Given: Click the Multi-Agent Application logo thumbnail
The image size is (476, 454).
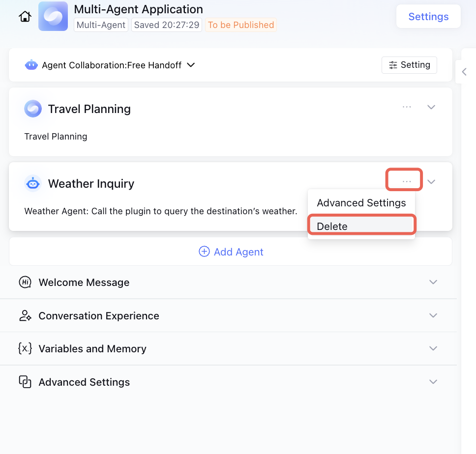Looking at the screenshot, I should point(53,16).
